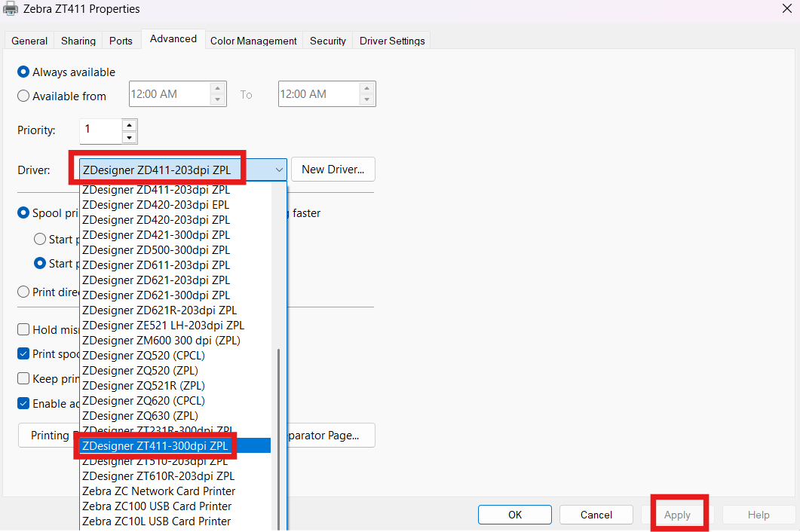Open the Color Management tab
This screenshot has width=800, height=532.
coord(253,41)
